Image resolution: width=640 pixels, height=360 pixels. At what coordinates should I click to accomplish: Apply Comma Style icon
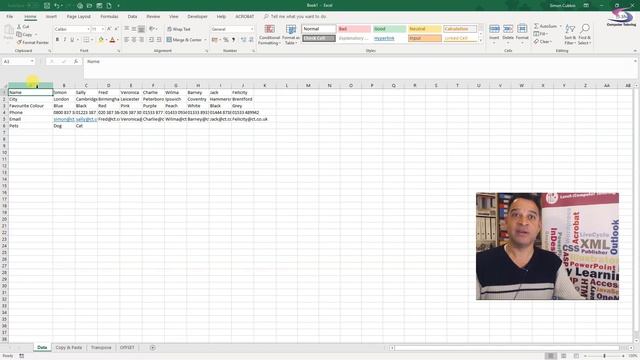(x=233, y=40)
